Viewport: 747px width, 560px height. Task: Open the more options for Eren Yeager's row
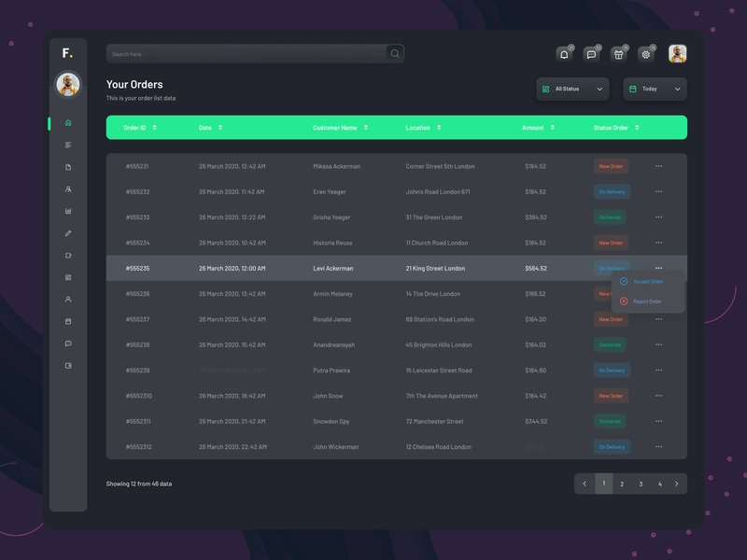pyautogui.click(x=658, y=192)
